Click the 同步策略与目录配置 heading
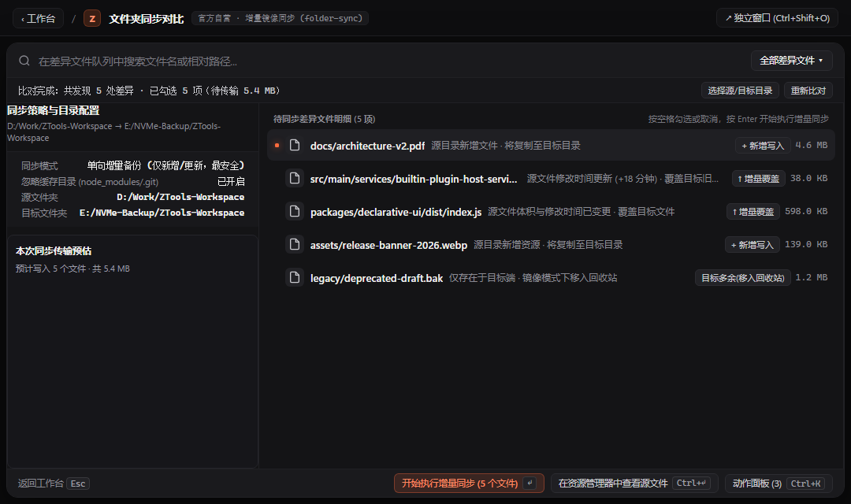 (54, 110)
